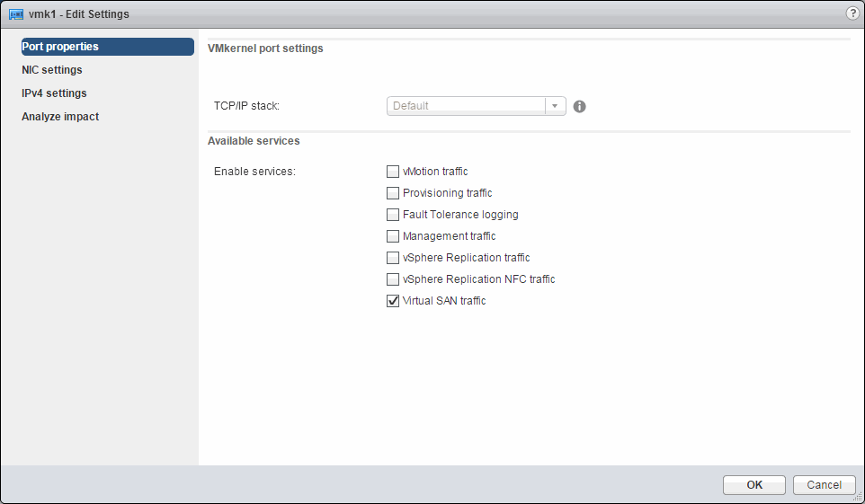The image size is (865, 504).
Task: Click the TCP/IP stack info icon
Action: [580, 106]
